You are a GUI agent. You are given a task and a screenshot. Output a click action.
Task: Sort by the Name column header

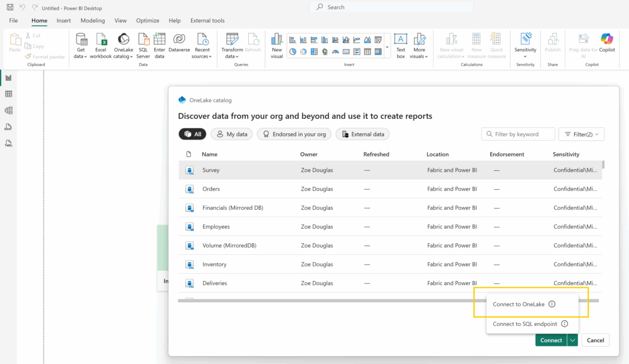209,154
